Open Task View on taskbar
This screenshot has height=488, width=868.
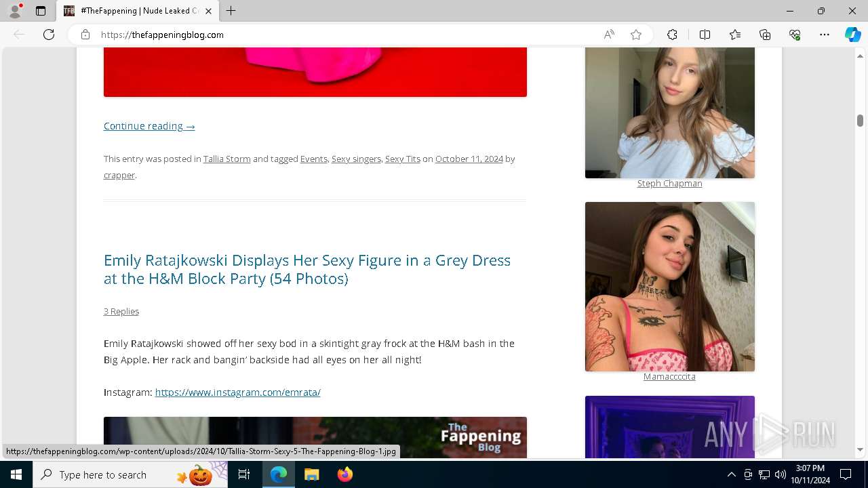click(x=244, y=474)
